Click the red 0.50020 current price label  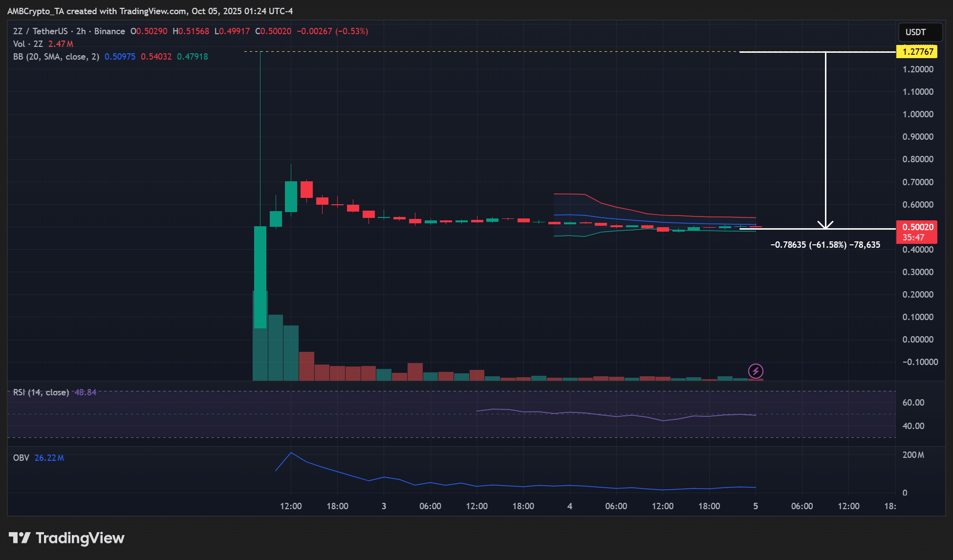coord(917,227)
